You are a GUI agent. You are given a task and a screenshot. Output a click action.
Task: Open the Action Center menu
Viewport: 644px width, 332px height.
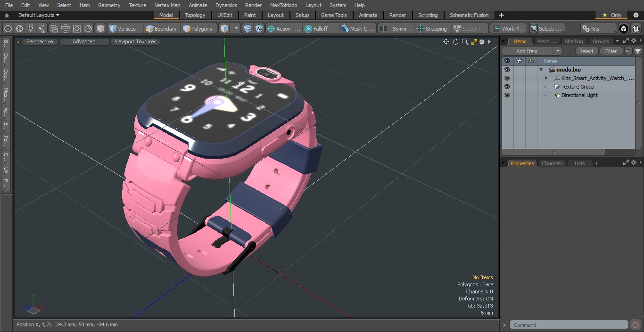[x=284, y=29]
